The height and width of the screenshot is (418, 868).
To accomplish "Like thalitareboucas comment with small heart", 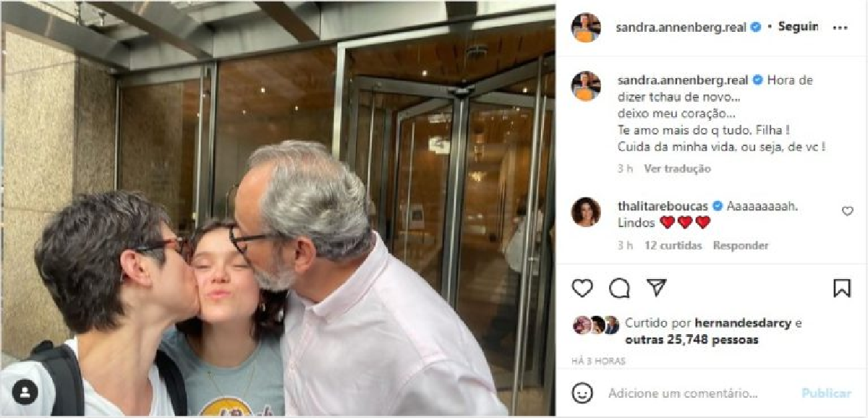I will (847, 211).
